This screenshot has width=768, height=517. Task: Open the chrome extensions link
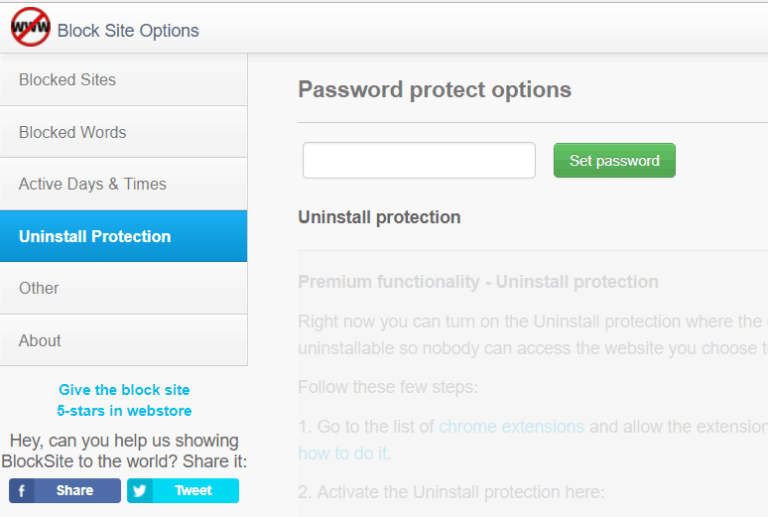(x=511, y=427)
